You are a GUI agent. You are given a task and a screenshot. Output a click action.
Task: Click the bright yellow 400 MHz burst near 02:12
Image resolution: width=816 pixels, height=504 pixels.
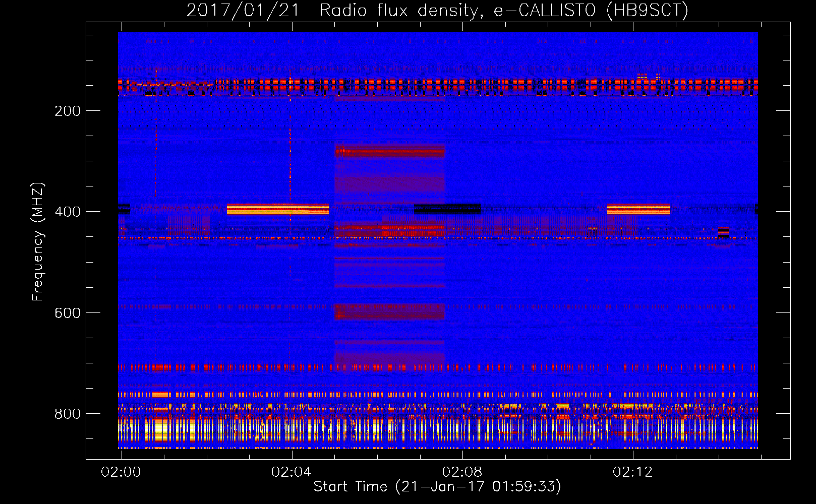(638, 209)
